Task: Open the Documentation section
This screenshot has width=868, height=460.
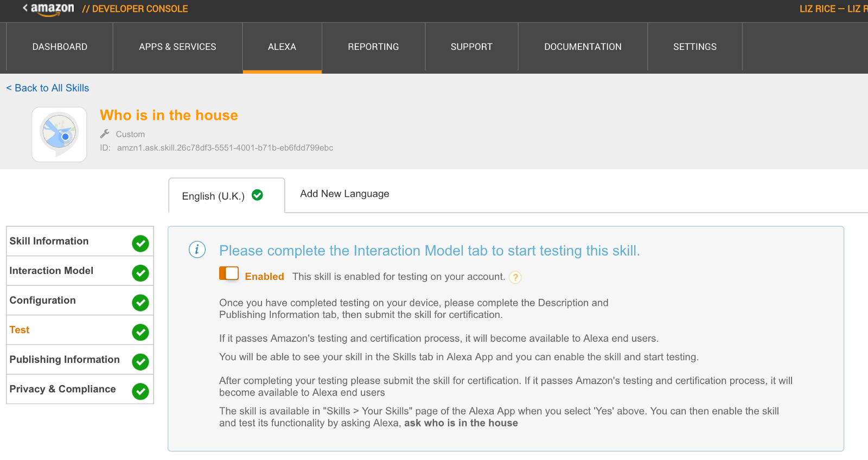Action: point(583,47)
